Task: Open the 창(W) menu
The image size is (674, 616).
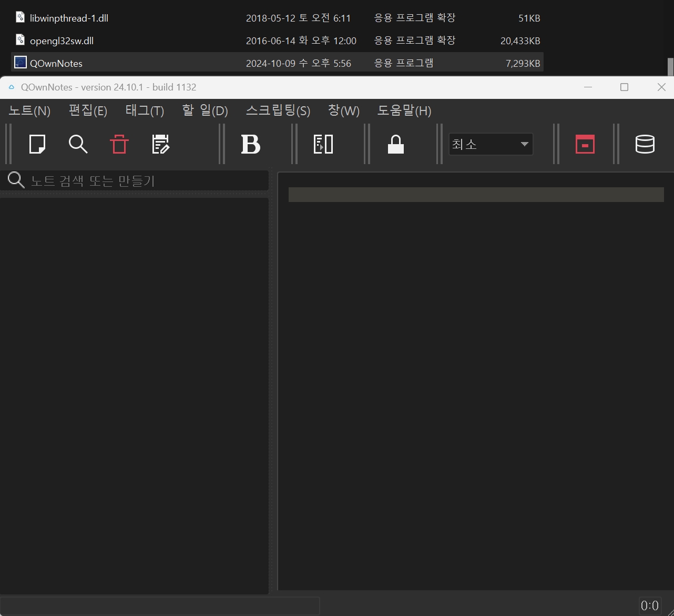Action: [344, 110]
